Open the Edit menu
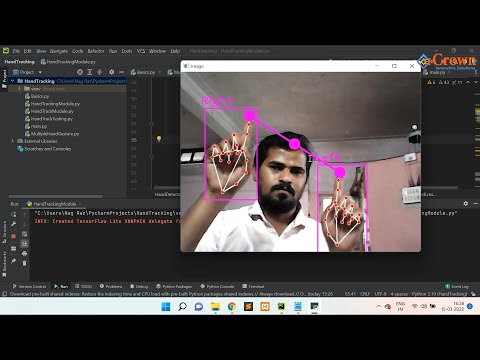The height and width of the screenshot is (360, 480). click(28, 51)
